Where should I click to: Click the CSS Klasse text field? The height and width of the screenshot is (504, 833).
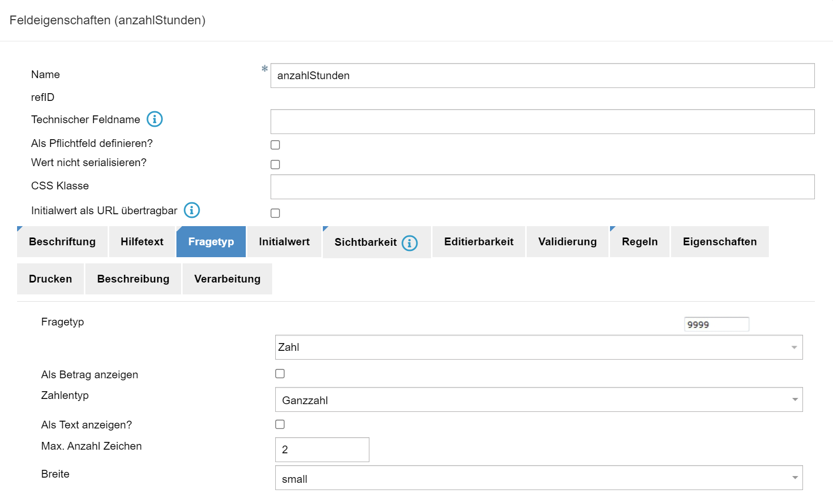click(x=542, y=187)
